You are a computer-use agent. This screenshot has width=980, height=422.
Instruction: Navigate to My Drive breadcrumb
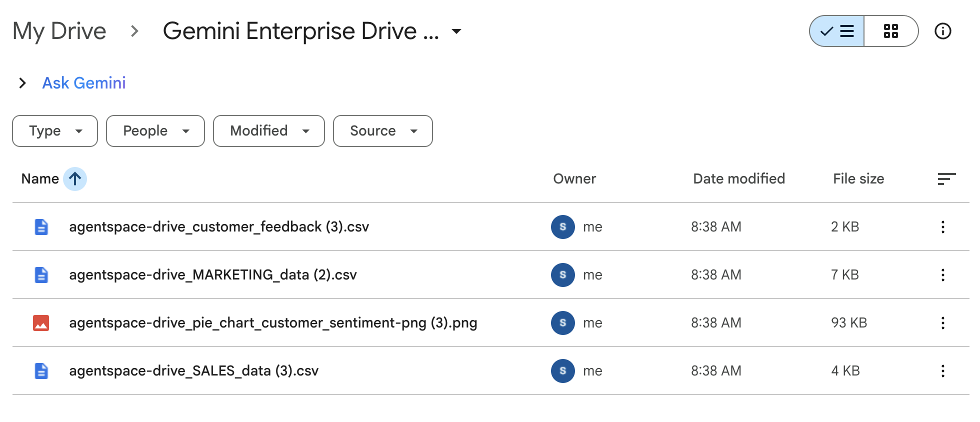59,31
